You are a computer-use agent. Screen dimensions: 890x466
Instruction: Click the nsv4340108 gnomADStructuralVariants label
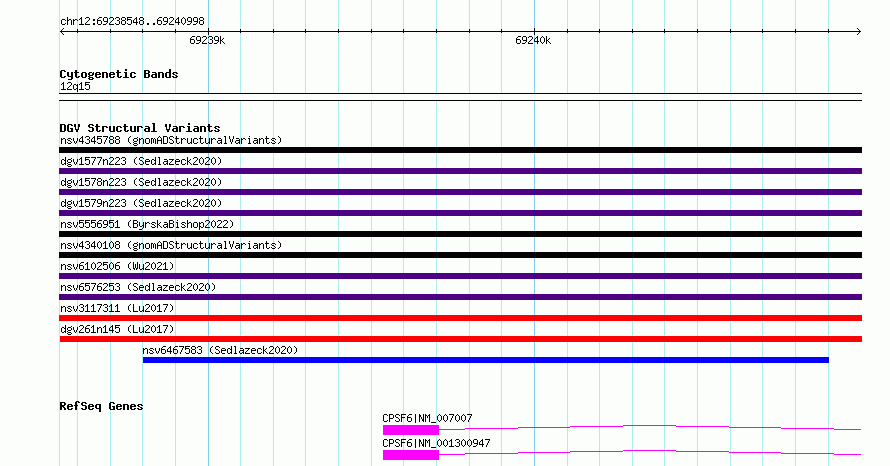tap(171, 245)
